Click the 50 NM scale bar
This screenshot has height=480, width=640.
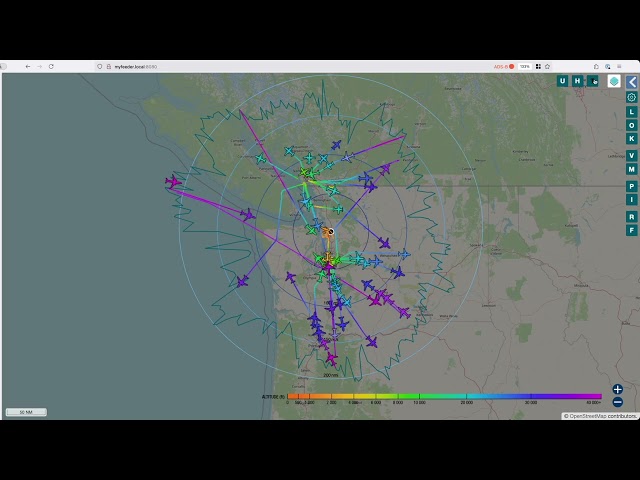(x=26, y=412)
